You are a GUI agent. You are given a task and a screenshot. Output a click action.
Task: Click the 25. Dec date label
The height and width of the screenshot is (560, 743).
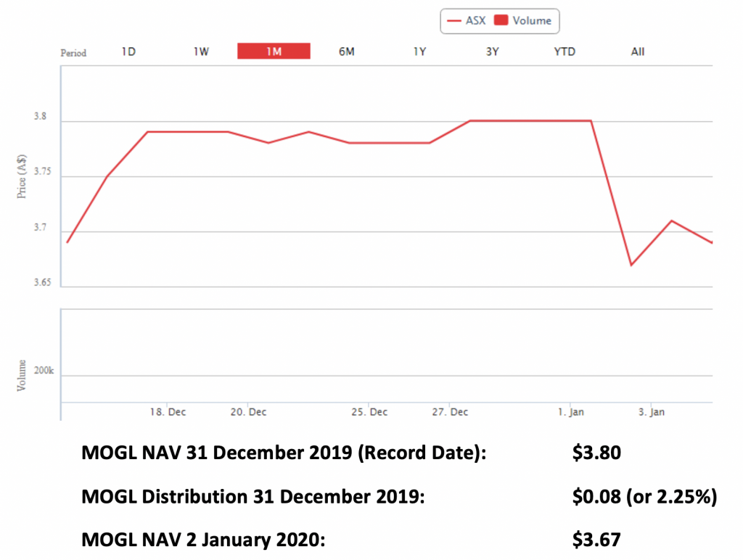pos(369,412)
